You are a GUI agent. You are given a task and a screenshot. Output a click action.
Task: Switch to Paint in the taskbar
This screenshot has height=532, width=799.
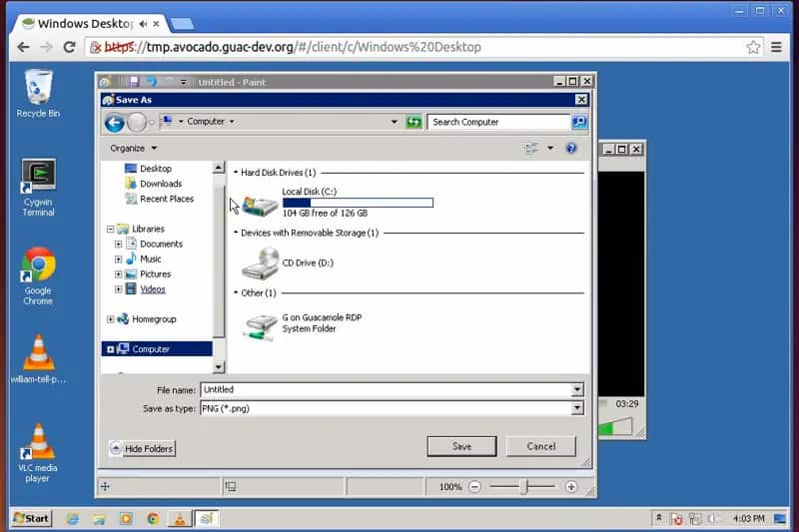(207, 519)
